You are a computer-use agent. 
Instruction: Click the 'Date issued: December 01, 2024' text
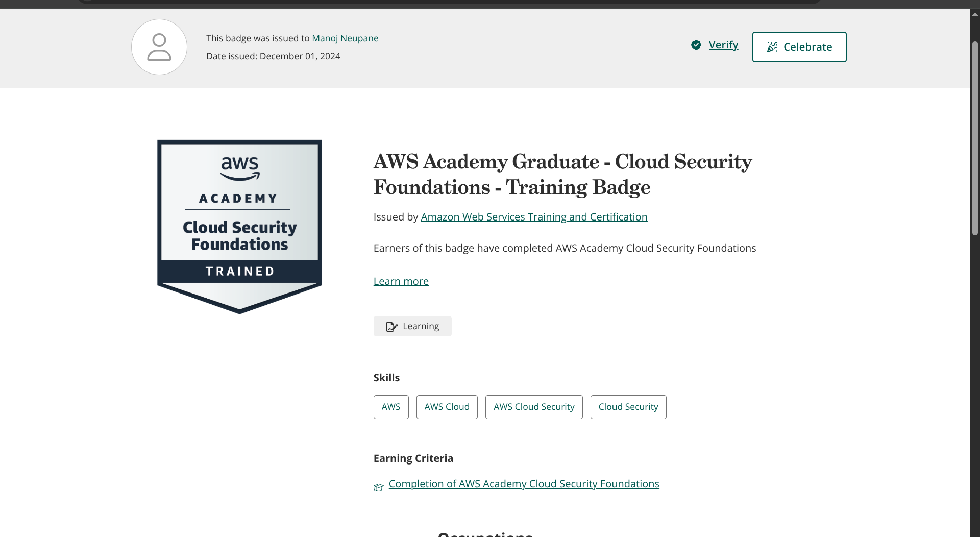point(273,56)
